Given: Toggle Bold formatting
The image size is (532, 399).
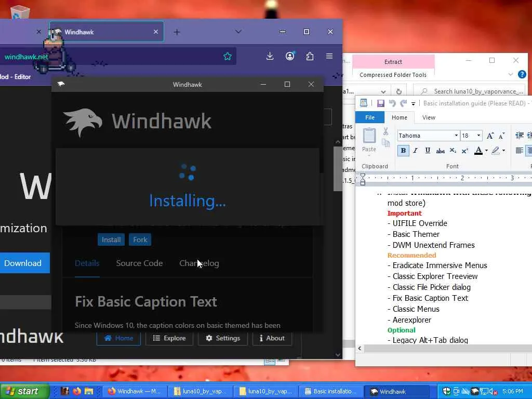Looking at the screenshot, I should 403,151.
